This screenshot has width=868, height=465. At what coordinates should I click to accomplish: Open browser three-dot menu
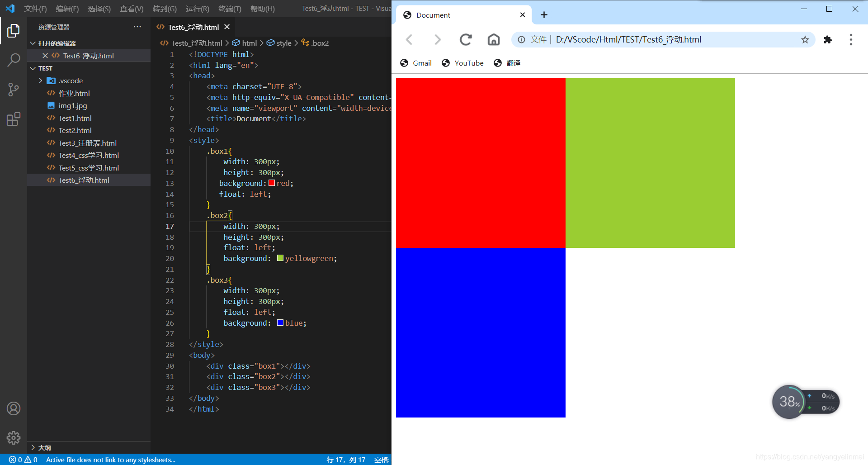point(851,40)
